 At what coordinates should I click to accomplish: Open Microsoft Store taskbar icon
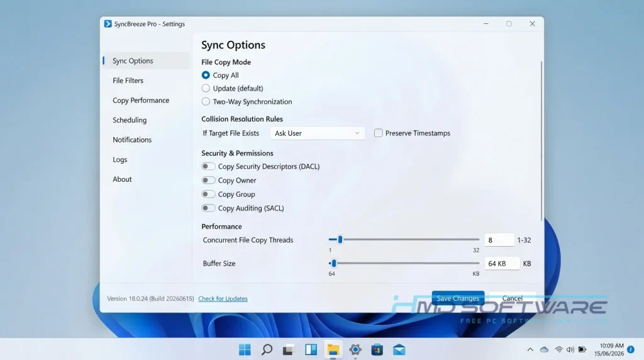tap(377, 350)
